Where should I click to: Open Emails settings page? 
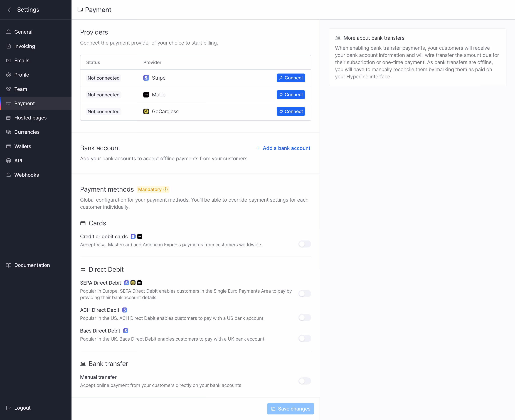click(x=36, y=60)
